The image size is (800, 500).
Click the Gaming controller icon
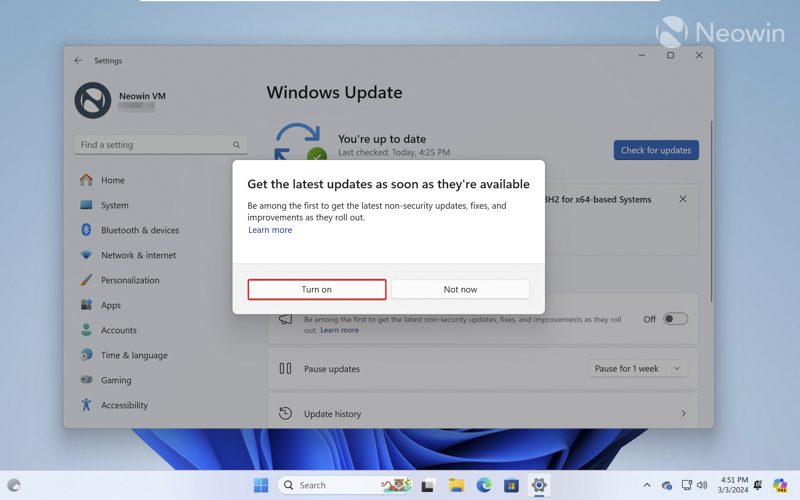coord(86,380)
